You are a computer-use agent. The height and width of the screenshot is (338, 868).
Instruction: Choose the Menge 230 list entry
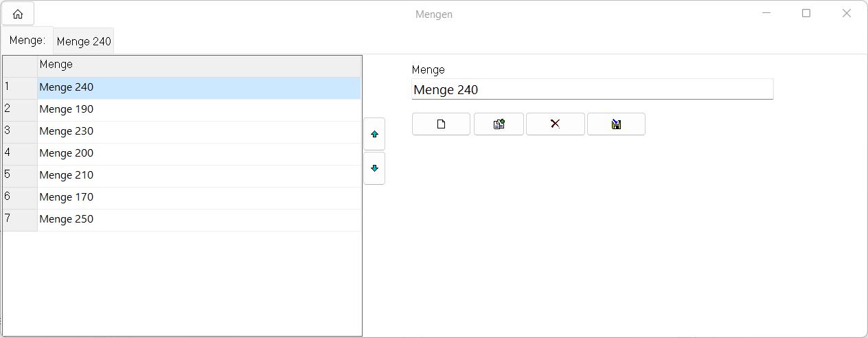point(199,132)
